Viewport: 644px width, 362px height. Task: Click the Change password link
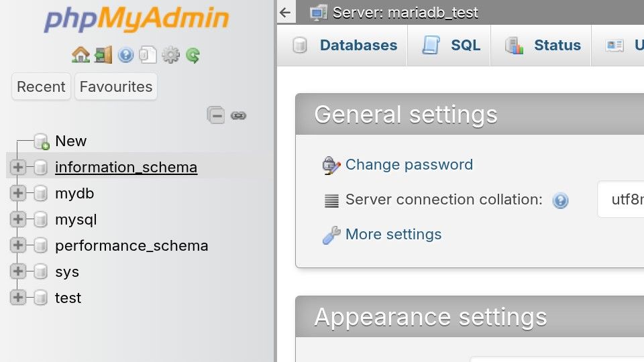(409, 165)
